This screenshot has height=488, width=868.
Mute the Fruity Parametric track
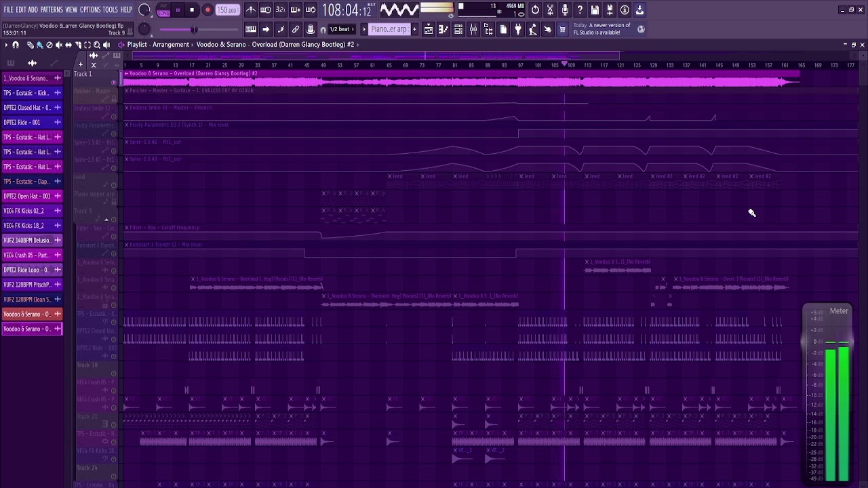[114, 134]
